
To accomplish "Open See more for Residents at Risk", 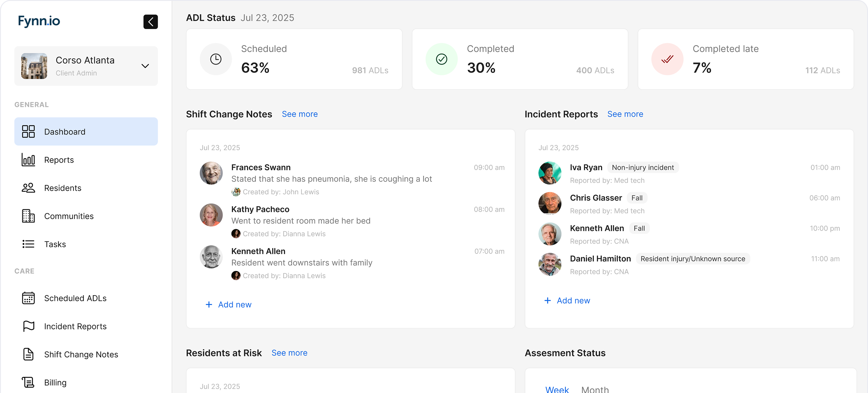I will (289, 353).
